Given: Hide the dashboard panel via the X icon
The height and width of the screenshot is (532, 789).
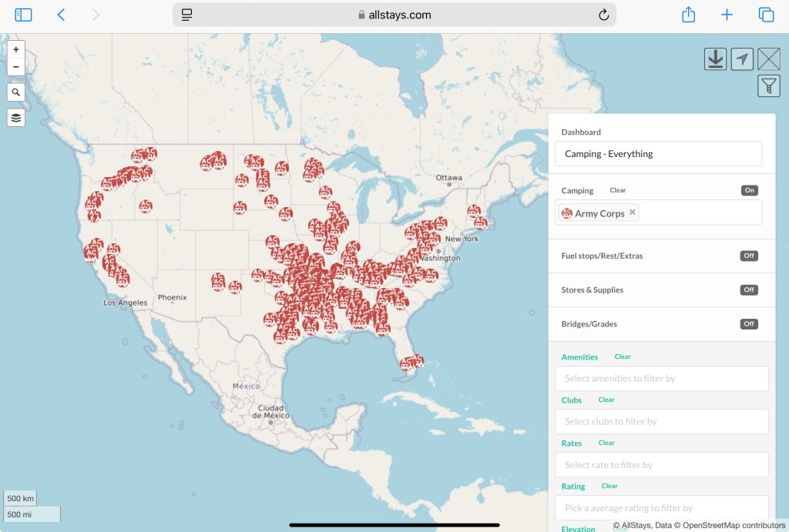Looking at the screenshot, I should tap(769, 58).
